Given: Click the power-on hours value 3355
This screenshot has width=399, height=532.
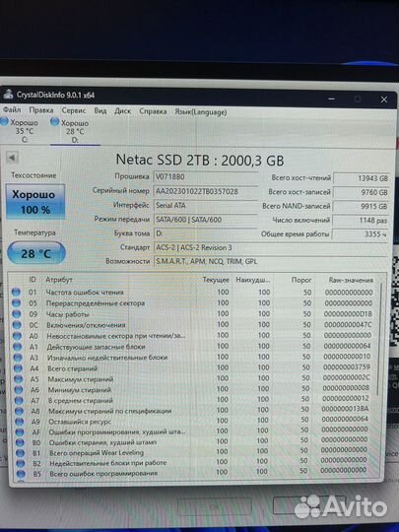Looking at the screenshot, I should (x=361, y=234).
